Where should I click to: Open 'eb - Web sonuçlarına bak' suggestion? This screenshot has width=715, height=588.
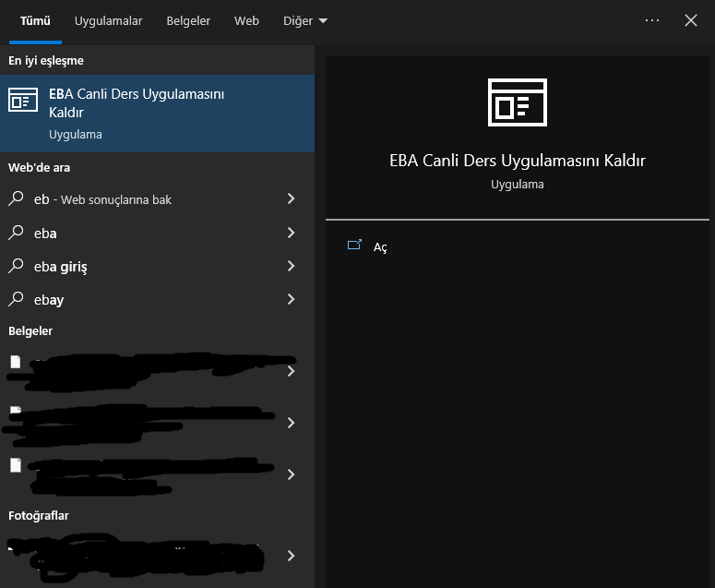158,199
